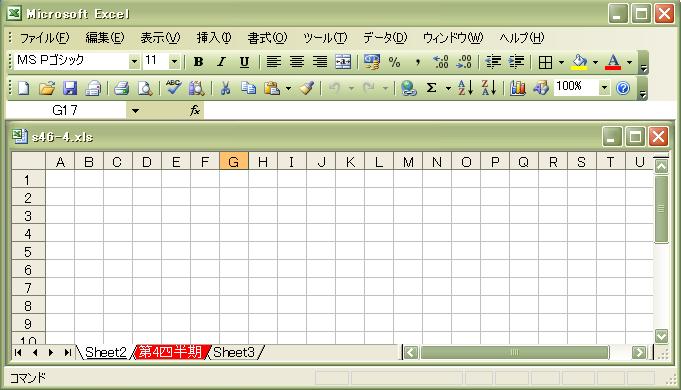The height and width of the screenshot is (390, 681).
Task: Sort ascending with the A-Z icon
Action: [x=465, y=88]
